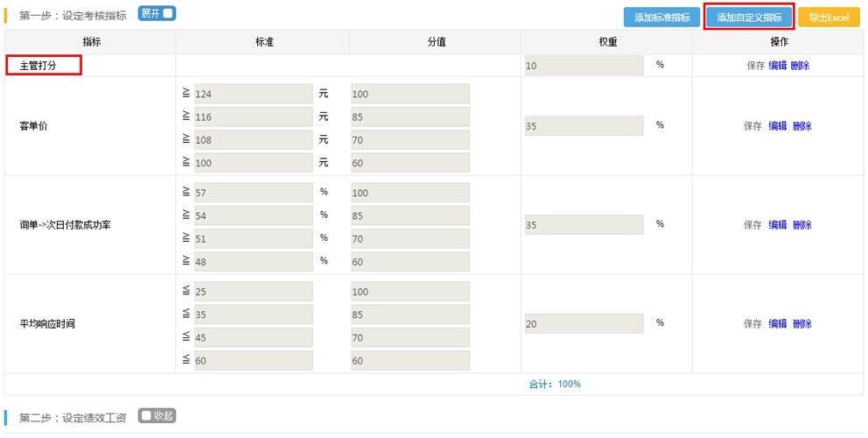Click the 第一步:设定考核指标 heading

(x=73, y=16)
